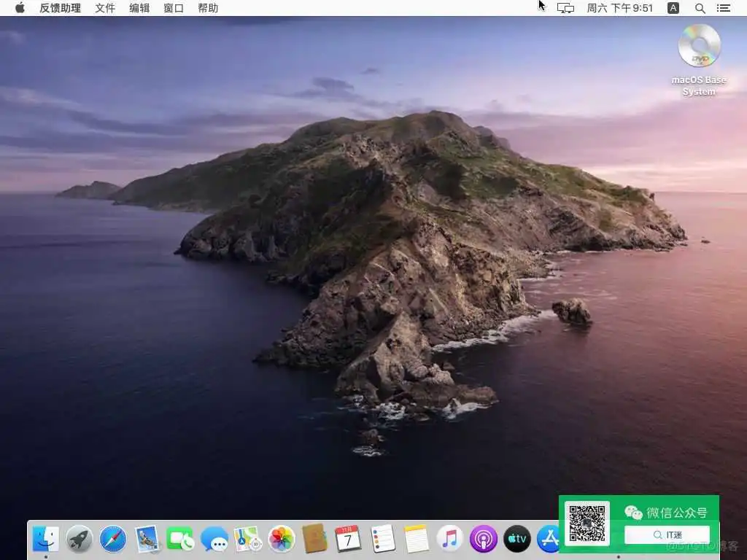This screenshot has width=747, height=560.
Task: Open Contacts from the Dock
Action: coord(314,540)
